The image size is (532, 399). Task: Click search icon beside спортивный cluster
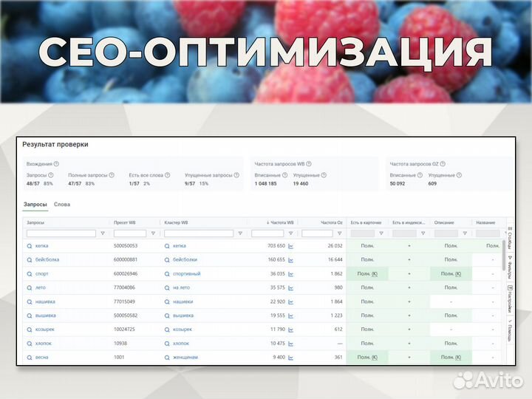click(x=167, y=274)
